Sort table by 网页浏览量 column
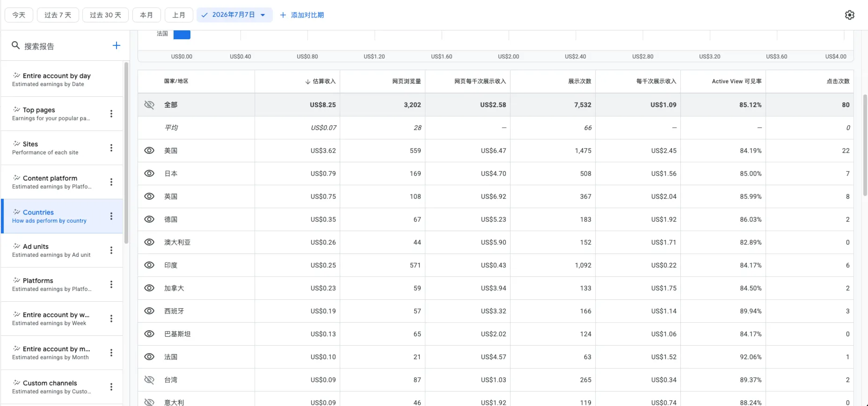This screenshot has width=868, height=406. pos(406,81)
